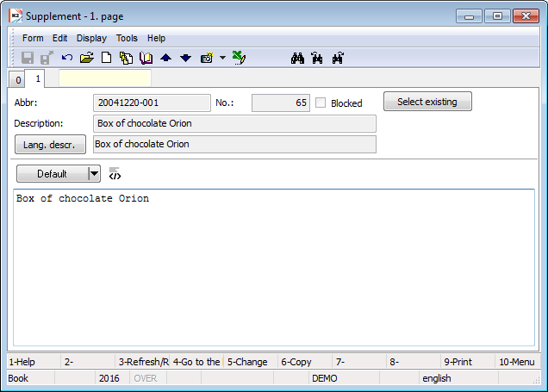Image resolution: width=548 pixels, height=392 pixels.
Task: Click the Copy record pages icon
Action: (126, 58)
